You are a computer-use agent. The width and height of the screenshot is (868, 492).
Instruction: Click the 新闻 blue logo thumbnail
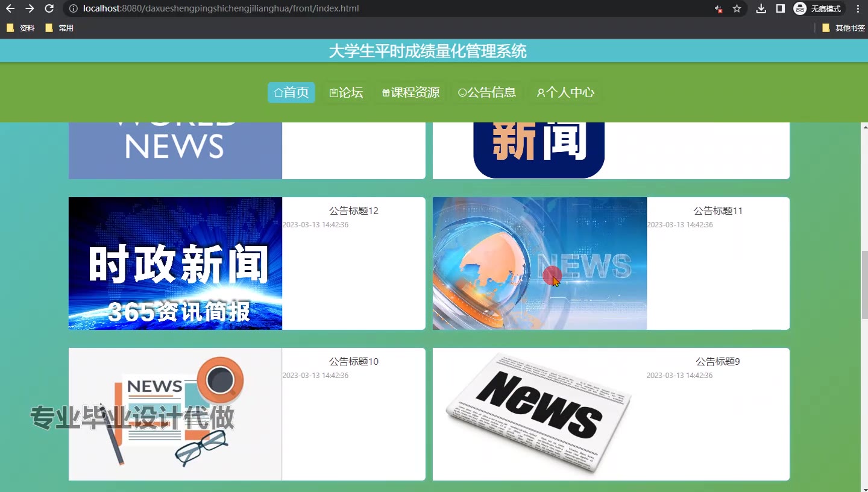point(539,150)
